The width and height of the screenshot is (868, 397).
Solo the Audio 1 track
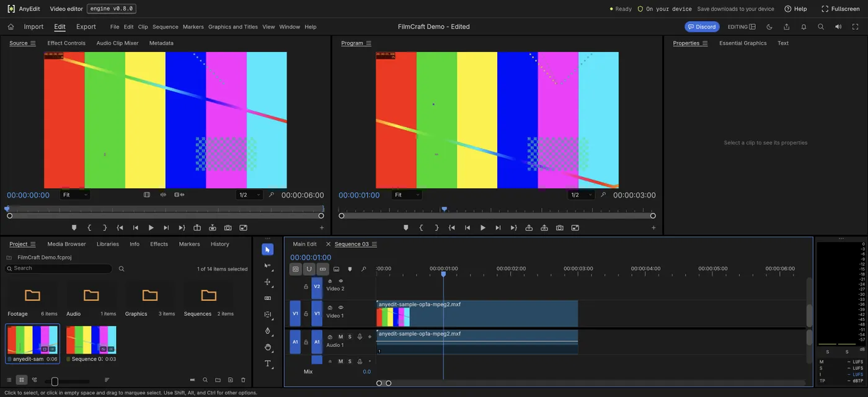point(350,337)
